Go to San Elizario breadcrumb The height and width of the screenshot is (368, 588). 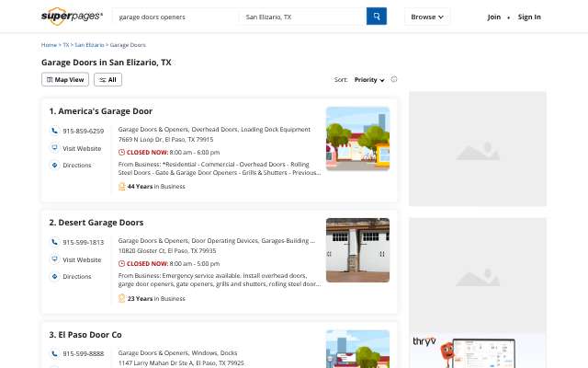(89, 45)
